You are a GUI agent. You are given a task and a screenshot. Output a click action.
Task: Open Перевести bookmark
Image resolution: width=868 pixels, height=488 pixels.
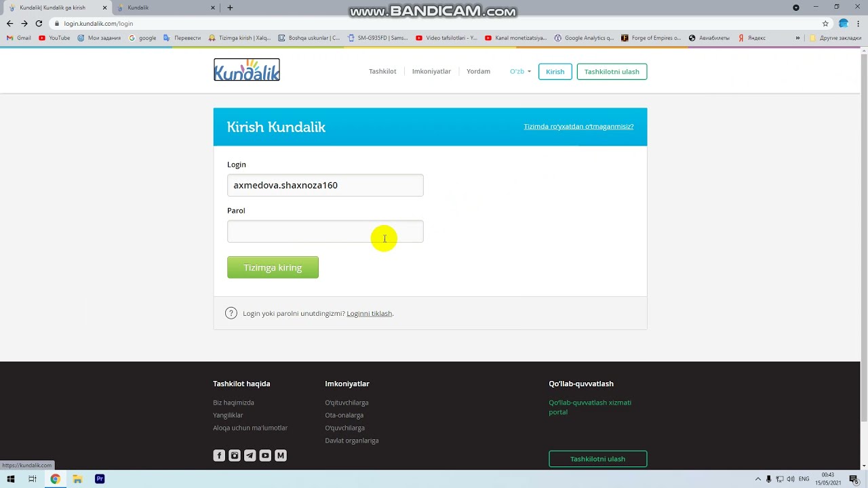tap(182, 38)
